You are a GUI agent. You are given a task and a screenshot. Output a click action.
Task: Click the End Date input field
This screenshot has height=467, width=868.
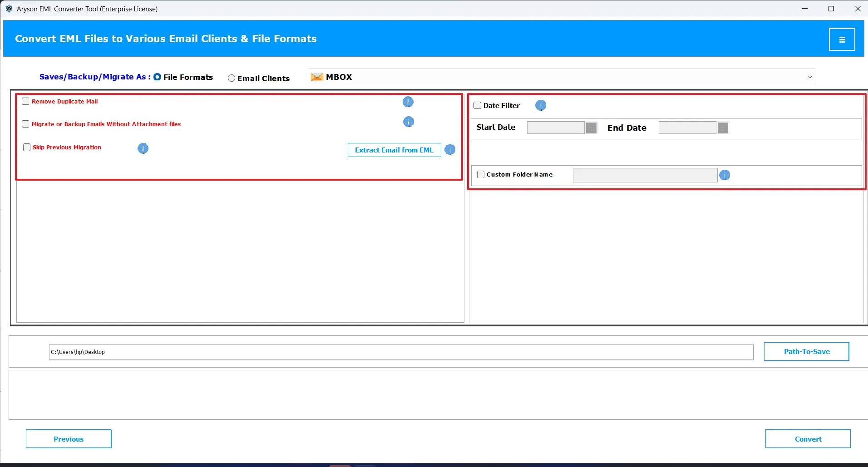[x=687, y=128]
